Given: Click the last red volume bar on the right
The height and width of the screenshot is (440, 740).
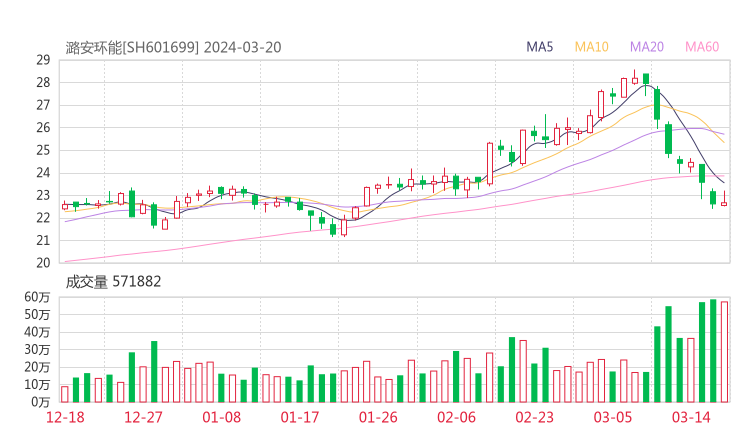Looking at the screenshot, I should coord(724,352).
